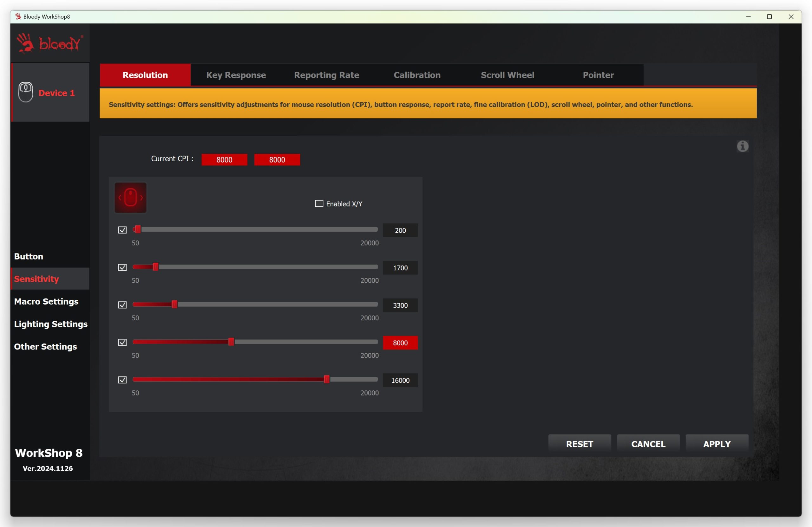Click the CANCEL button
812x527 pixels.
tap(648, 444)
